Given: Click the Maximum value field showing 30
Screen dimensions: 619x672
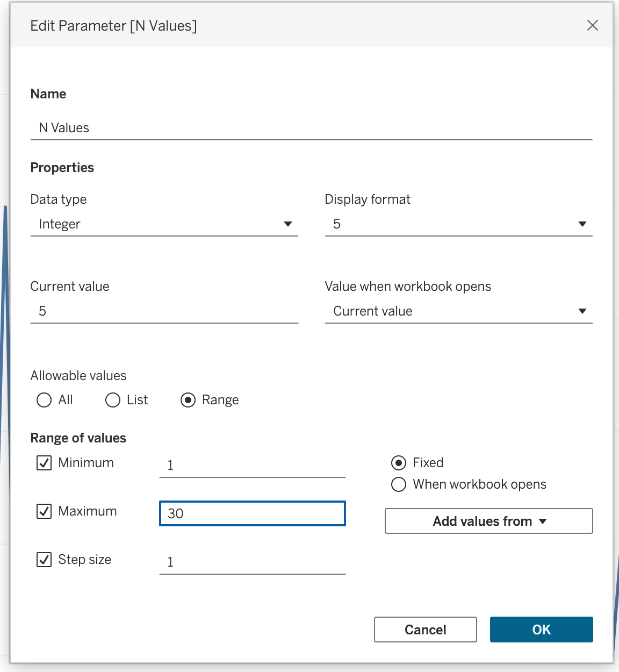Looking at the screenshot, I should [x=252, y=513].
